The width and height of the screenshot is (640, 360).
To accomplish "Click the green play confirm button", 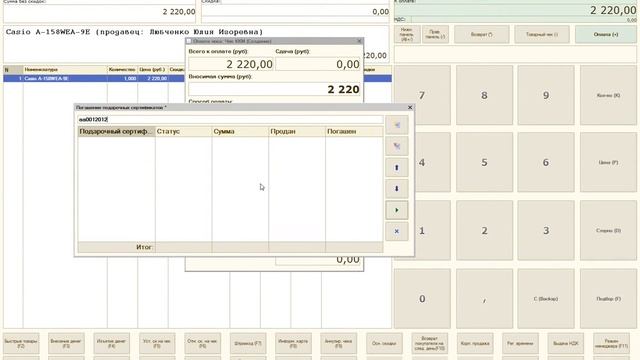I will click(x=396, y=210).
